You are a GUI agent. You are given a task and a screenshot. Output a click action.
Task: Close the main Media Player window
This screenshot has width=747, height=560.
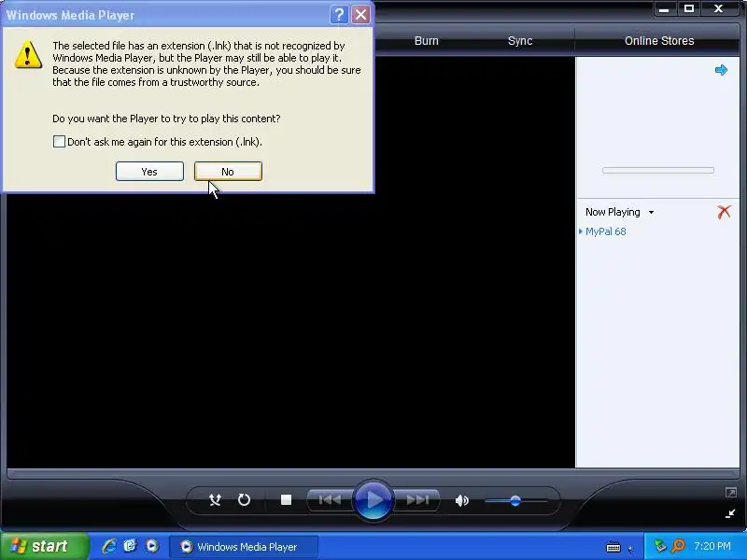tap(718, 8)
